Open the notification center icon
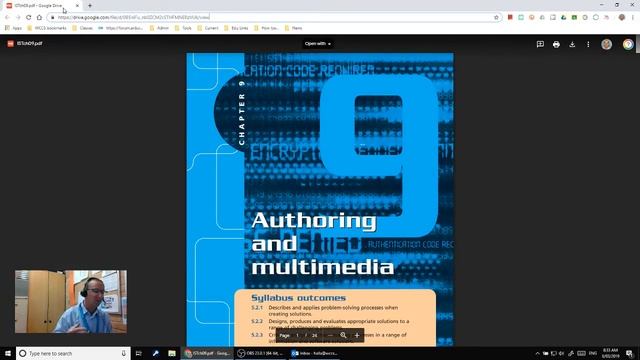This screenshot has height=360, width=640. pos(629,353)
